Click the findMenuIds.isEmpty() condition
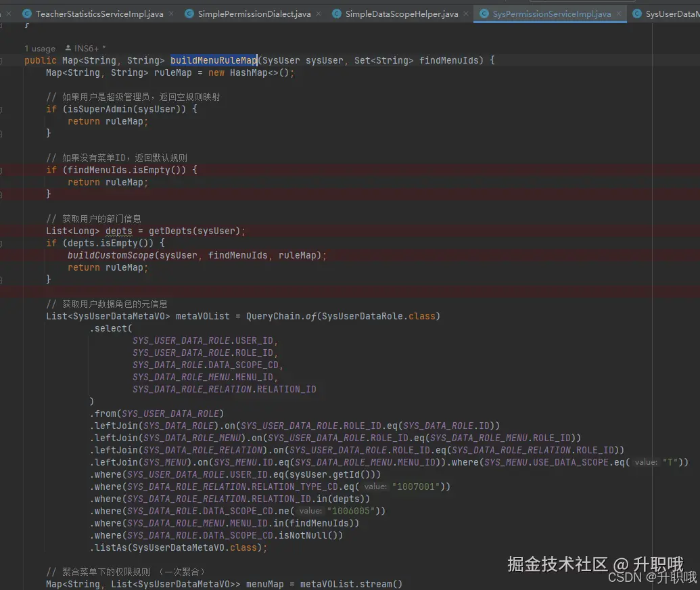 pos(126,171)
